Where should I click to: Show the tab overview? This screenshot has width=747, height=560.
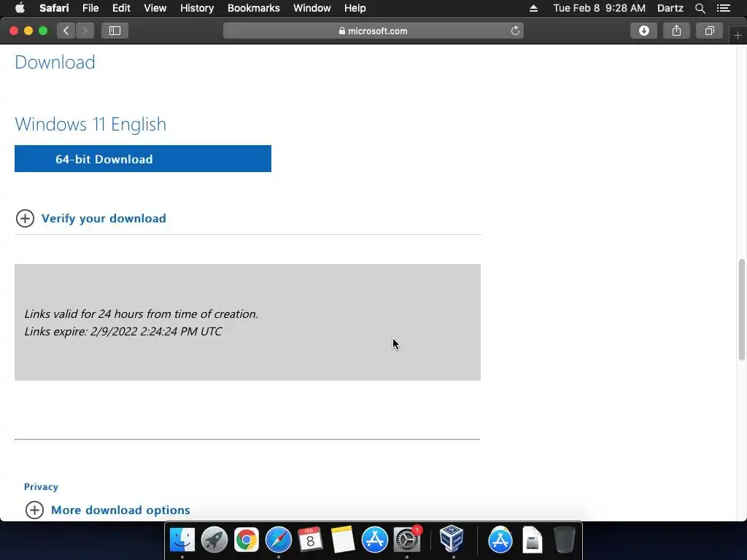click(709, 31)
